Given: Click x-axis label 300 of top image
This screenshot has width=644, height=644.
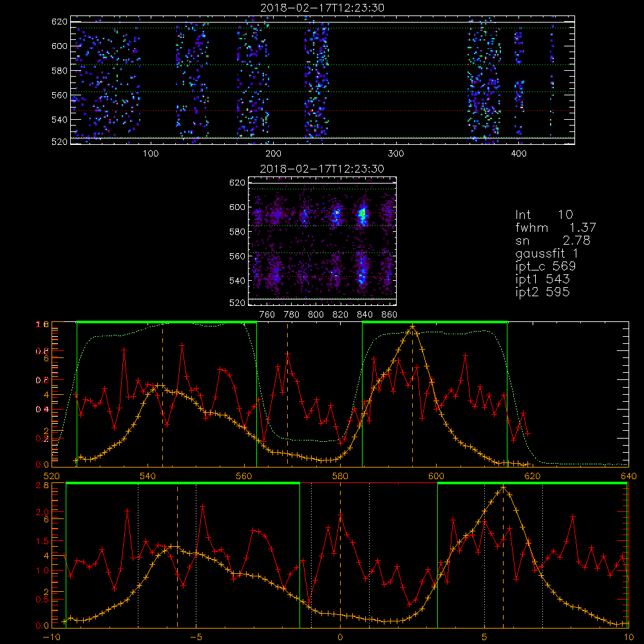Looking at the screenshot, I should (396, 154).
